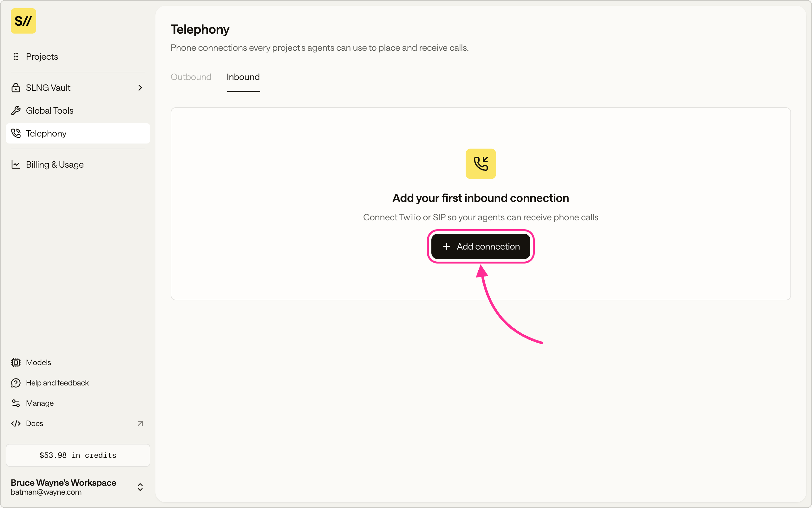Click the batman@wayne.com email text
Viewport: 812px width, 508px height.
[46, 492]
